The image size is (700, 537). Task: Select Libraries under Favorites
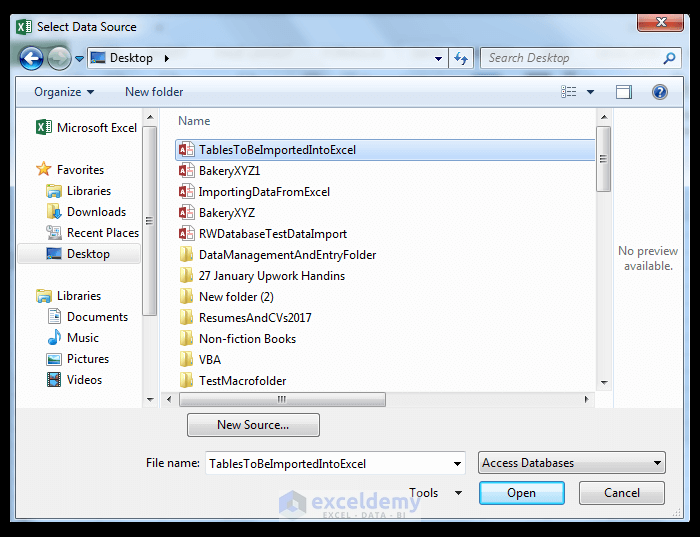click(79, 191)
